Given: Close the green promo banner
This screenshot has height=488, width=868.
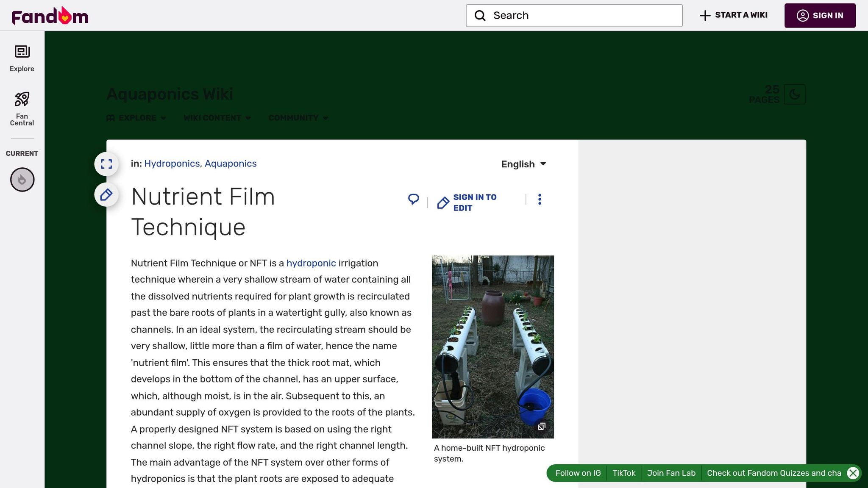Looking at the screenshot, I should point(853,473).
